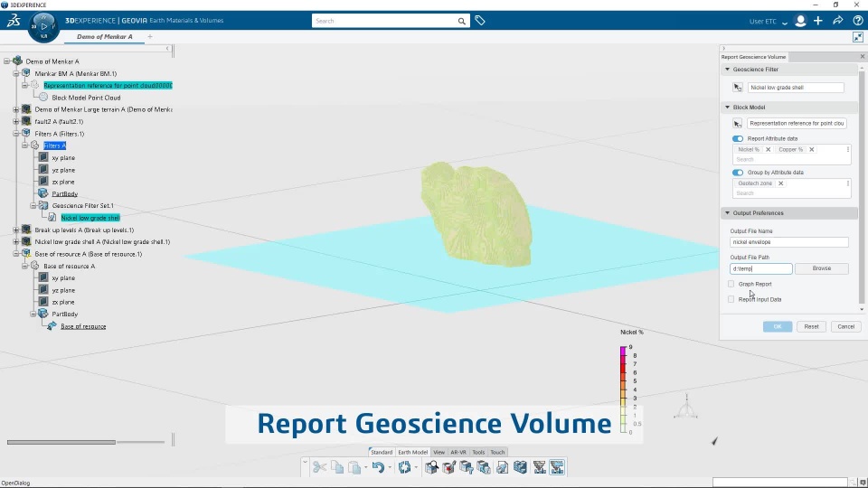This screenshot has width=868, height=488.
Task: Switch to the Earth Model tab
Action: pos(412,452)
